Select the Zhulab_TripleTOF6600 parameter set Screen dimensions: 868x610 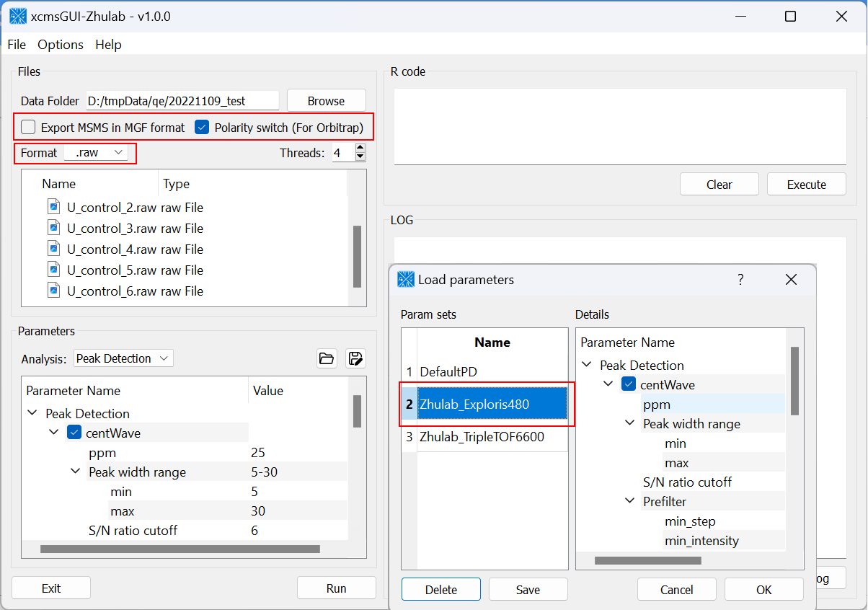pyautogui.click(x=482, y=437)
